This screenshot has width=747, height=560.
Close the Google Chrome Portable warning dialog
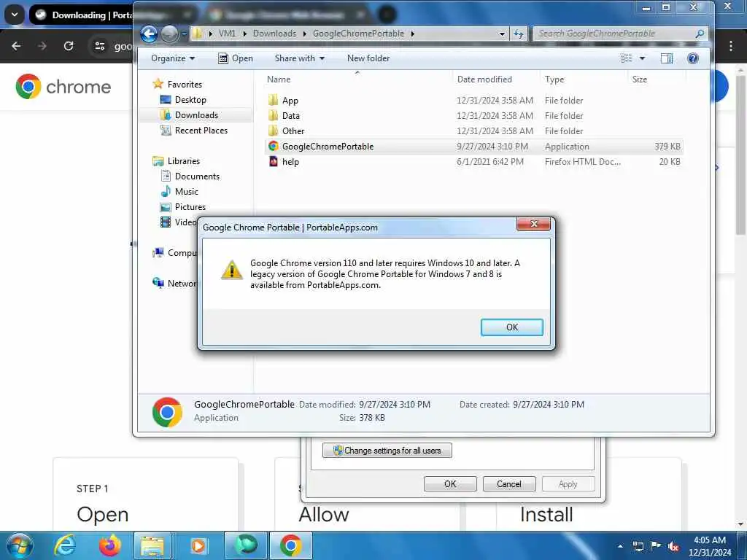pyautogui.click(x=533, y=224)
